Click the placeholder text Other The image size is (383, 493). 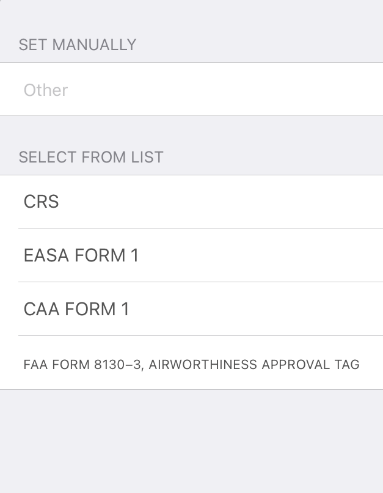tap(46, 90)
